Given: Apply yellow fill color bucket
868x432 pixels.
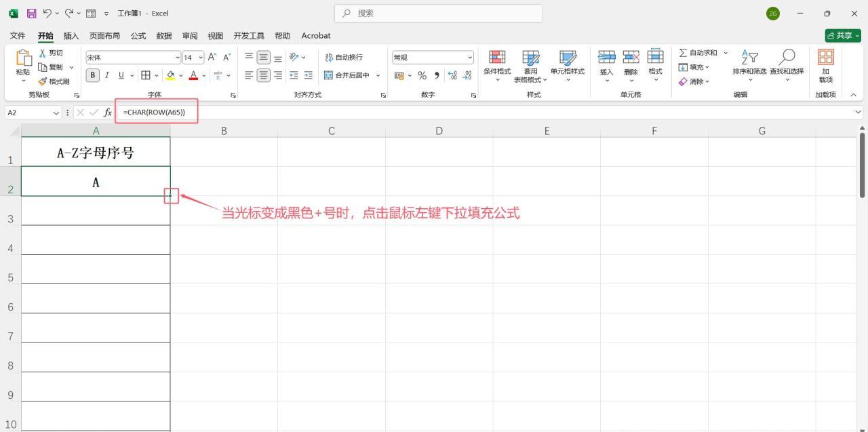Looking at the screenshot, I should (171, 75).
